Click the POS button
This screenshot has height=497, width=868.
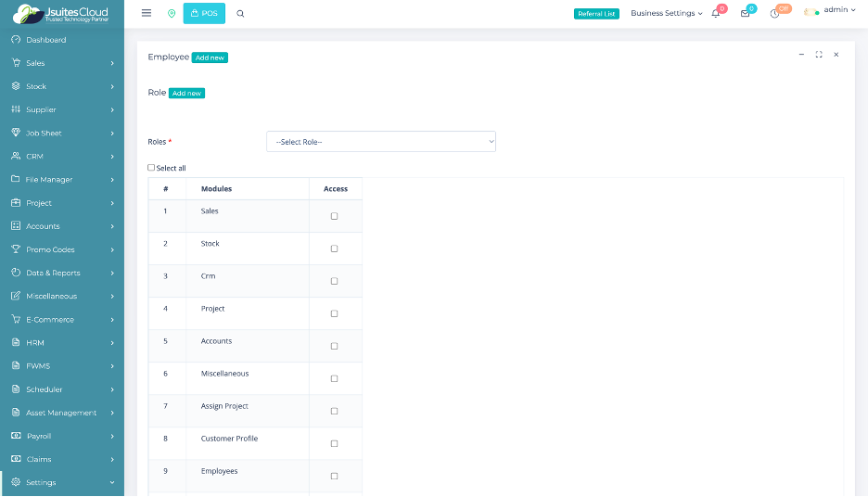click(x=204, y=14)
